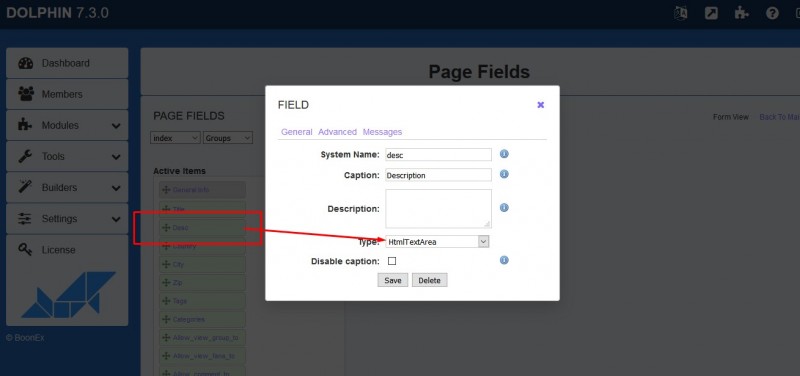
Task: Show info tooltip for Description field
Action: 504,208
